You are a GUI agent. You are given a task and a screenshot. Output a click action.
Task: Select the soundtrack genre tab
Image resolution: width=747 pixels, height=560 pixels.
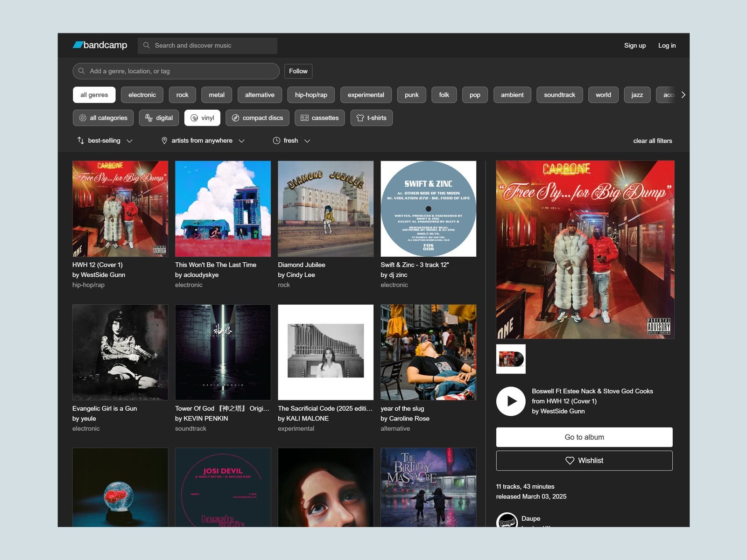(559, 95)
